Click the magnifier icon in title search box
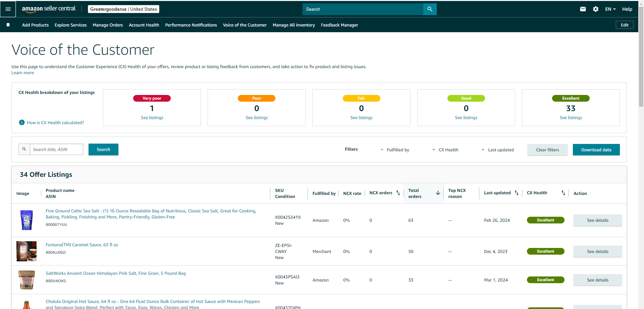This screenshot has height=309, width=644. click(x=24, y=149)
